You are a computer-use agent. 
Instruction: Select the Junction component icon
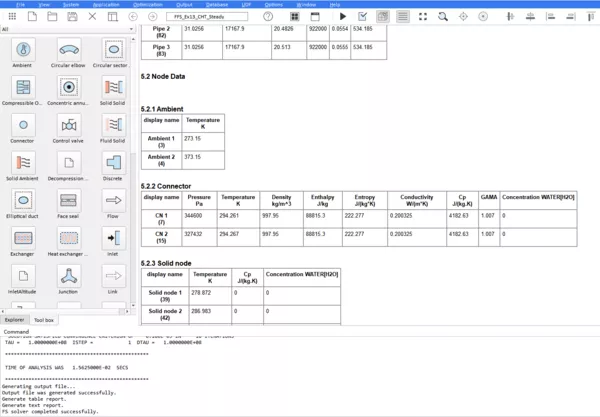[69, 275]
